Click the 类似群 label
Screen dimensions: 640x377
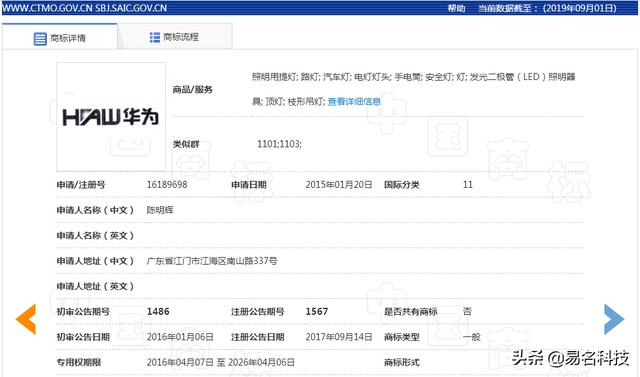click(x=186, y=144)
